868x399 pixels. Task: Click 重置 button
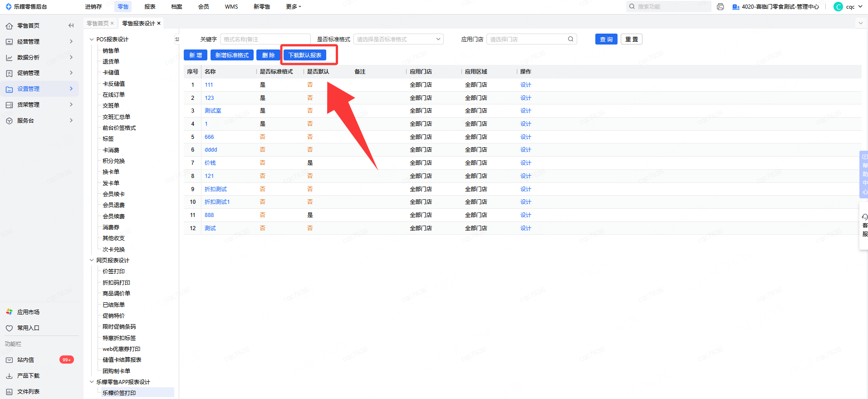(x=632, y=39)
